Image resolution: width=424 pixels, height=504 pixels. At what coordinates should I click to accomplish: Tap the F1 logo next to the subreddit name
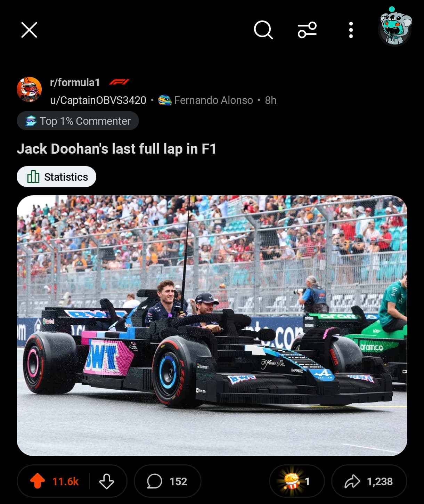click(119, 82)
